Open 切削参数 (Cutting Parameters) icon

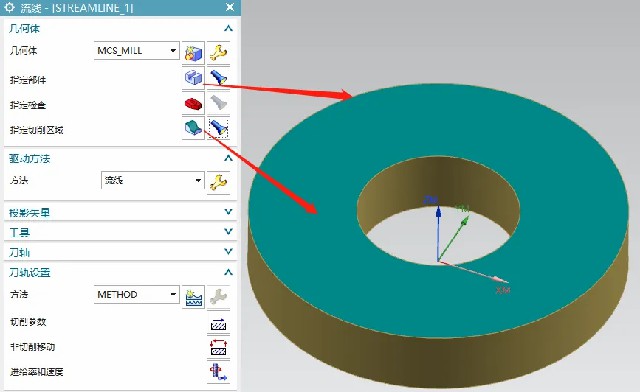point(218,324)
